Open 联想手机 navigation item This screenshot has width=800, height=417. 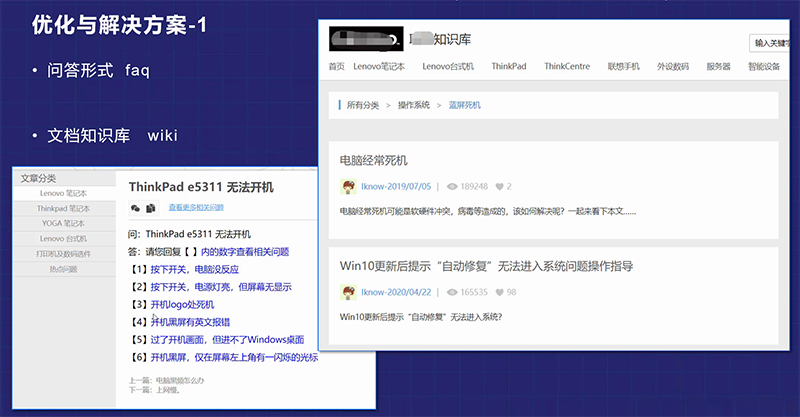(x=623, y=66)
